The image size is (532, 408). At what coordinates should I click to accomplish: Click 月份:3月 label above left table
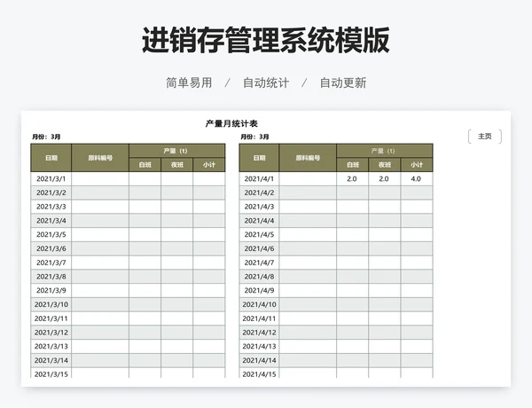click(46, 137)
